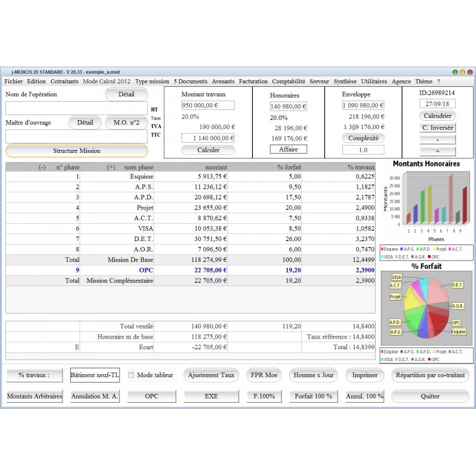Screen dimensions: 476x476
Task: Click the (-) remove phase header
Action: (x=42, y=167)
